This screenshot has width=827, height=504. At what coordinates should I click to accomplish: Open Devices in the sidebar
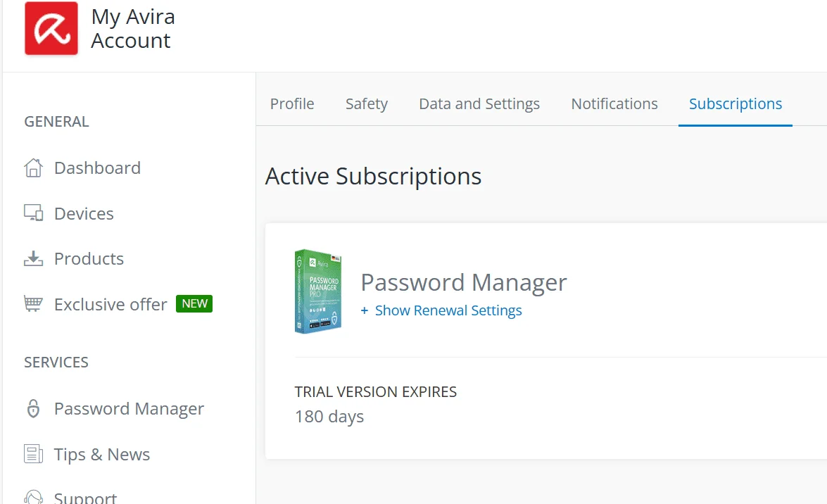pos(84,213)
